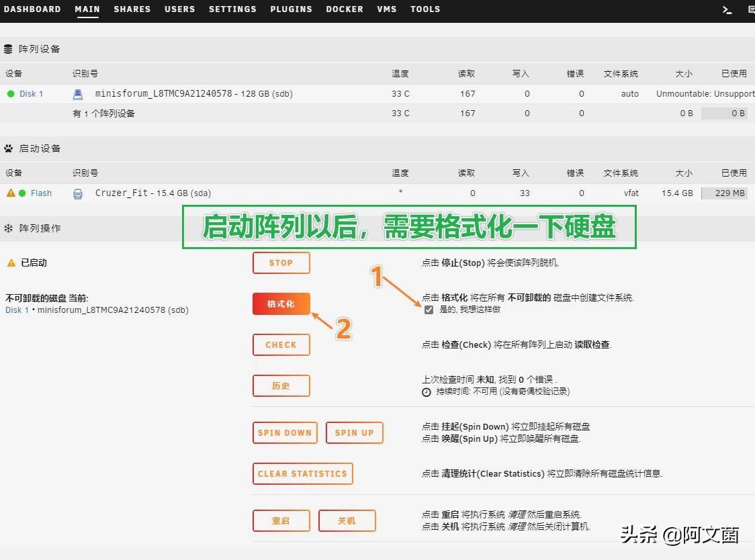Click the USB drive icon next to Cruzer_Fit

77,193
